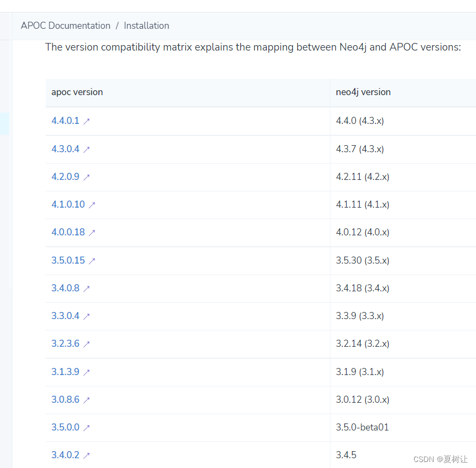Select the cell '3.1.9 (3.1.x)'

point(403,372)
